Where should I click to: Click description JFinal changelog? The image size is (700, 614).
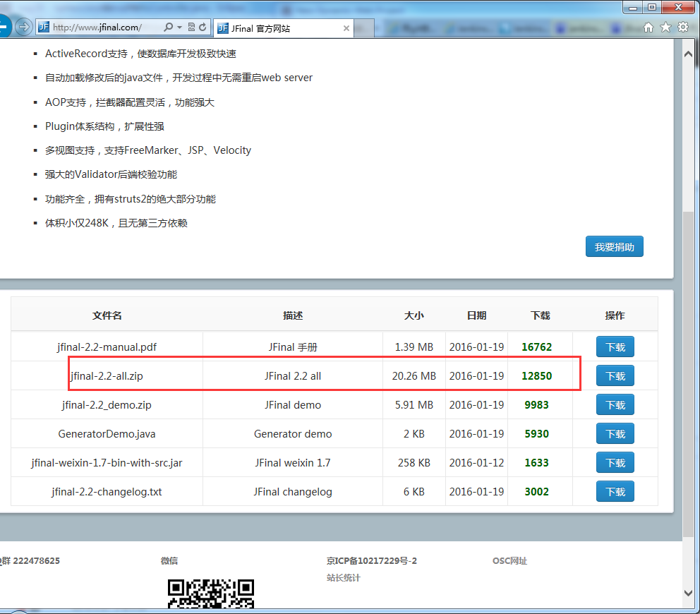(x=293, y=492)
